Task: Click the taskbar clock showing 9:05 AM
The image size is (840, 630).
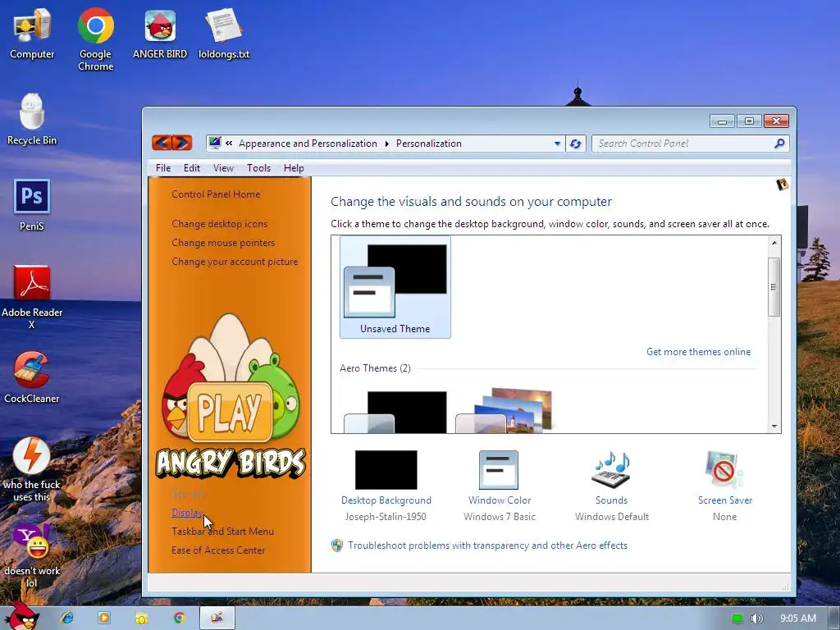Action: click(798, 619)
